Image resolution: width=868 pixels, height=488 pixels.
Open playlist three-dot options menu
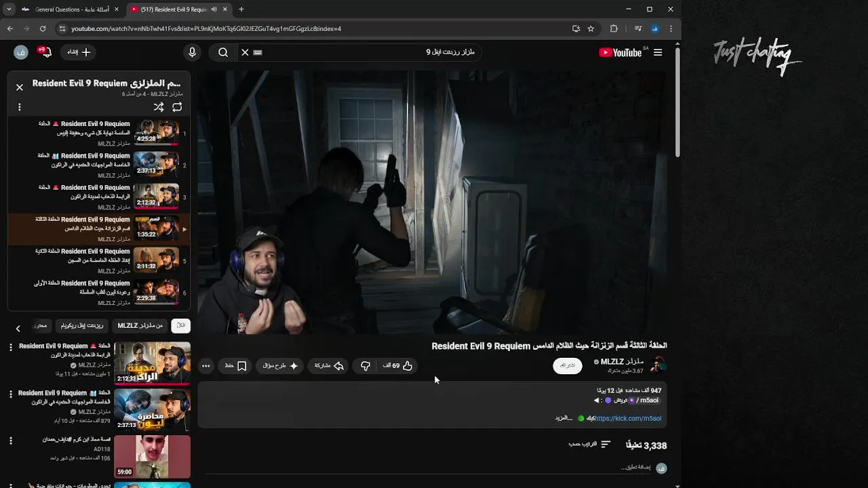(20, 107)
